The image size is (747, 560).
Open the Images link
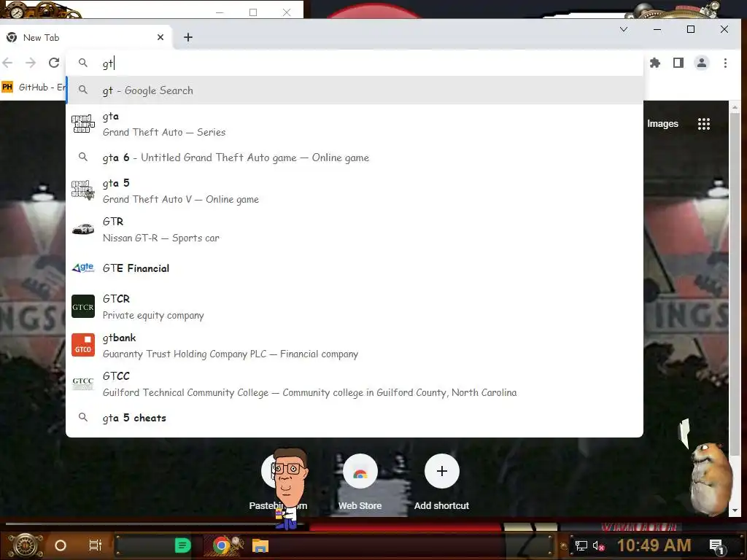click(x=662, y=124)
